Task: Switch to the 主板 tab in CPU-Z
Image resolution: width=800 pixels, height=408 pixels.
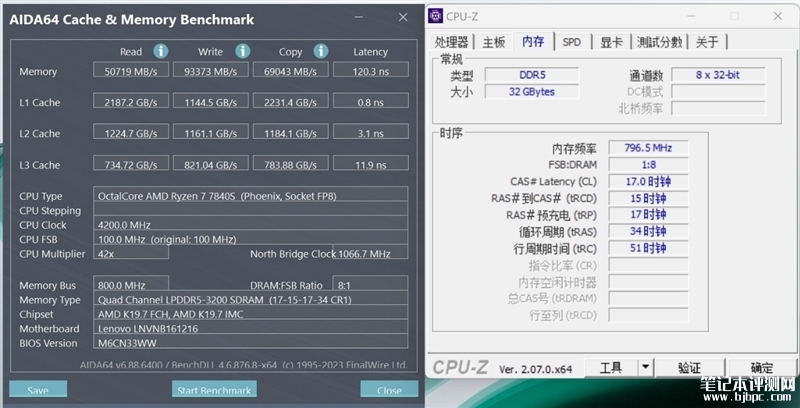Action: [494, 42]
